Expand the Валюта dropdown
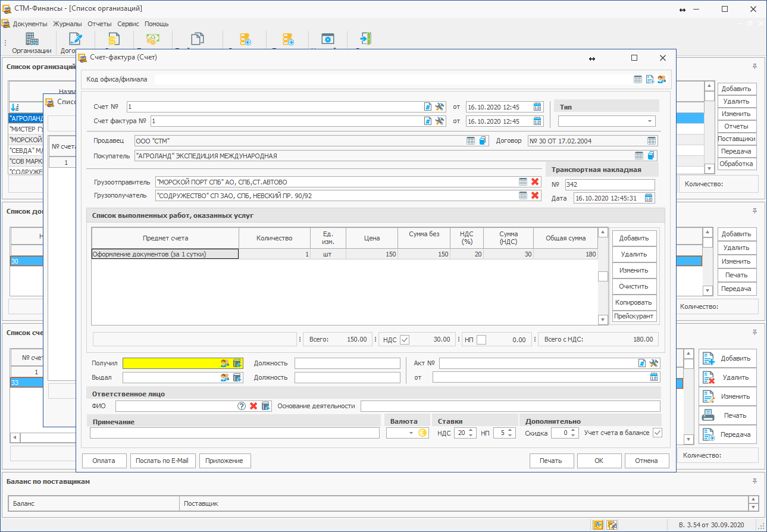The image size is (767, 532). coord(411,433)
